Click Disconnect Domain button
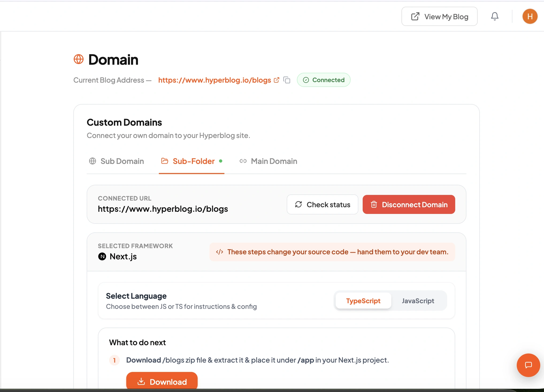Screen dimensions: 544x392 point(409,205)
